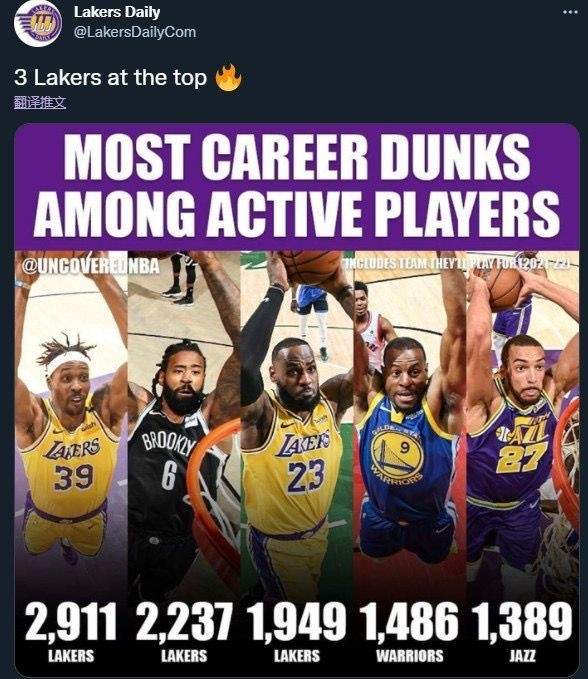Click the 1,389 Jazz dunk count
The image size is (588, 679).
522,623
